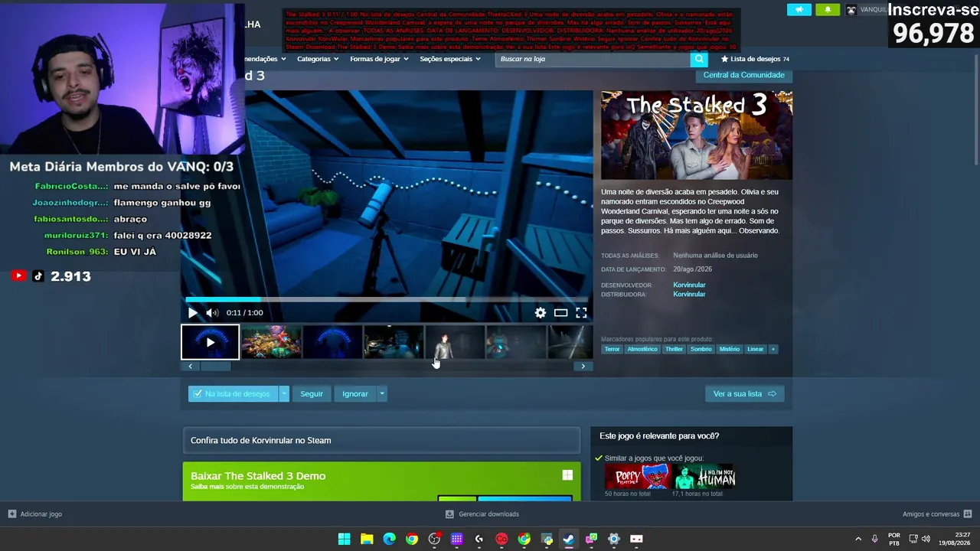Show previous screenshots with left arrow
980x551 pixels.
point(191,367)
